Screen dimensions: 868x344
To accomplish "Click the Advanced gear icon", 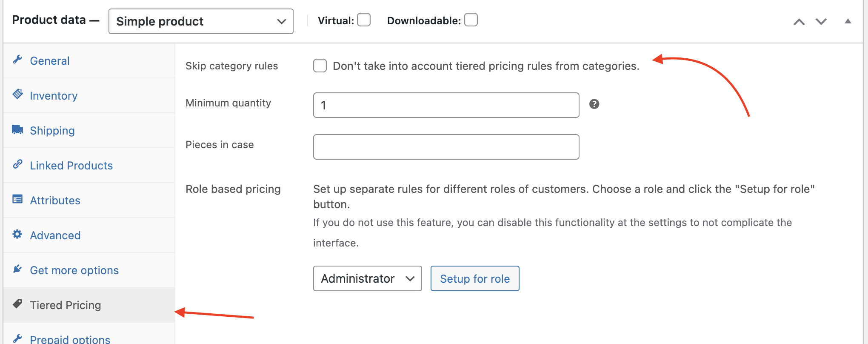I will point(17,234).
